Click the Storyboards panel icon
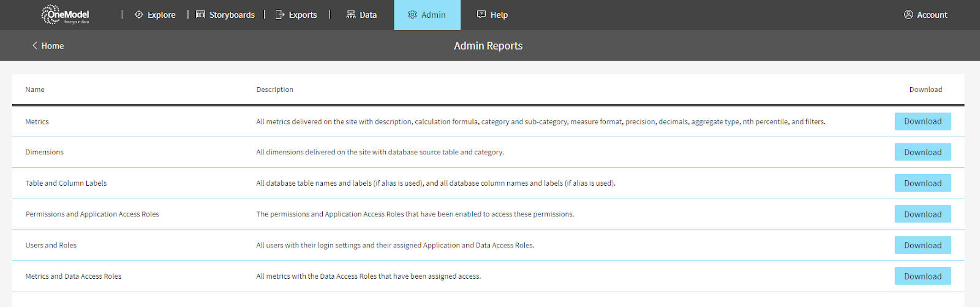 pos(200,15)
